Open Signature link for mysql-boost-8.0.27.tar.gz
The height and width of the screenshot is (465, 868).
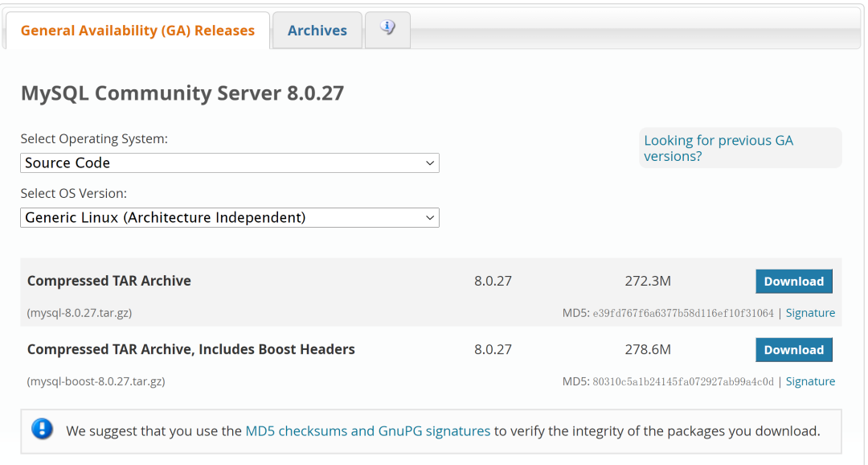810,381
